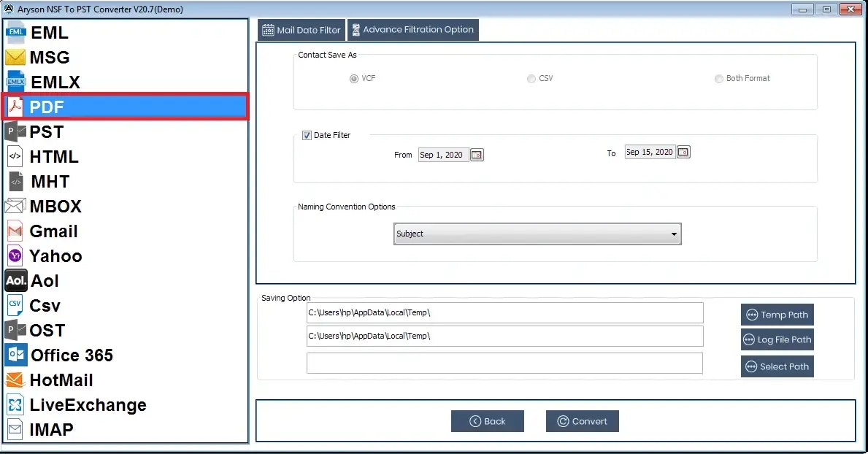Image resolution: width=868 pixels, height=454 pixels.
Task: Click the Csv file icon
Action: 15,305
